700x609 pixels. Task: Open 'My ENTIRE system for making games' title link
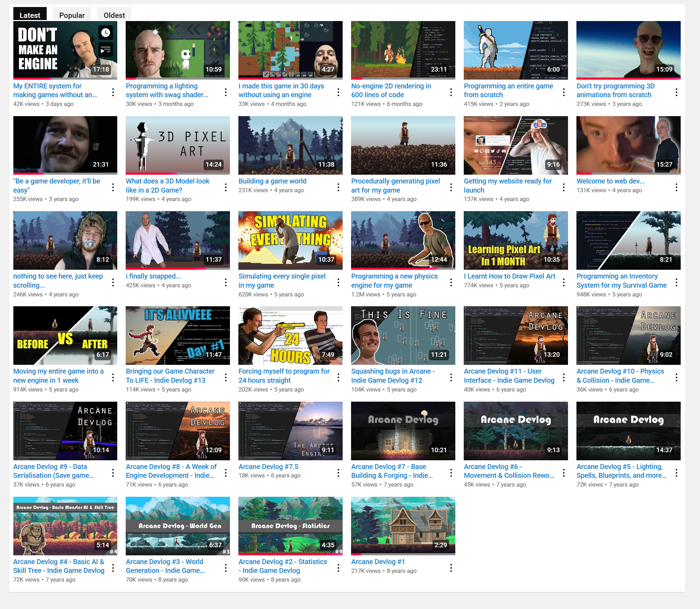point(55,91)
